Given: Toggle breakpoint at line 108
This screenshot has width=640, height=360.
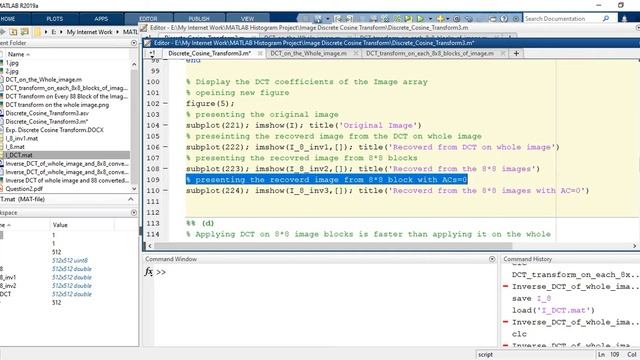Looking at the screenshot, I should pos(165,169).
